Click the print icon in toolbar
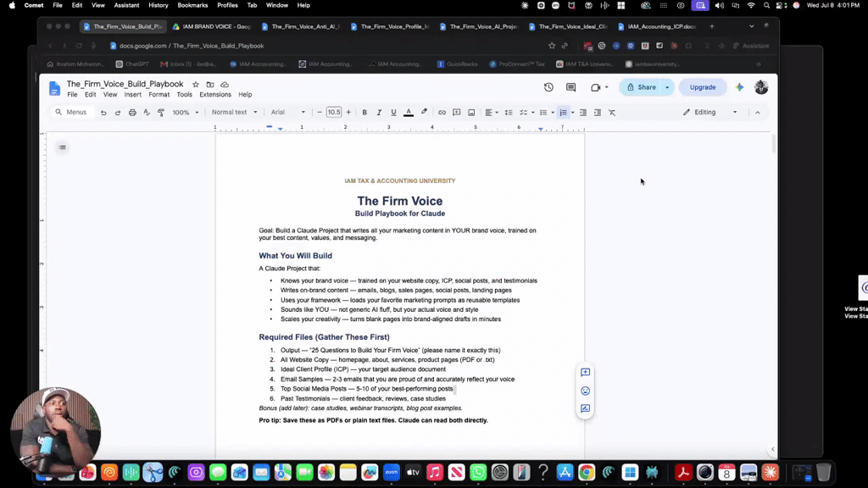The height and width of the screenshot is (488, 868). (132, 113)
